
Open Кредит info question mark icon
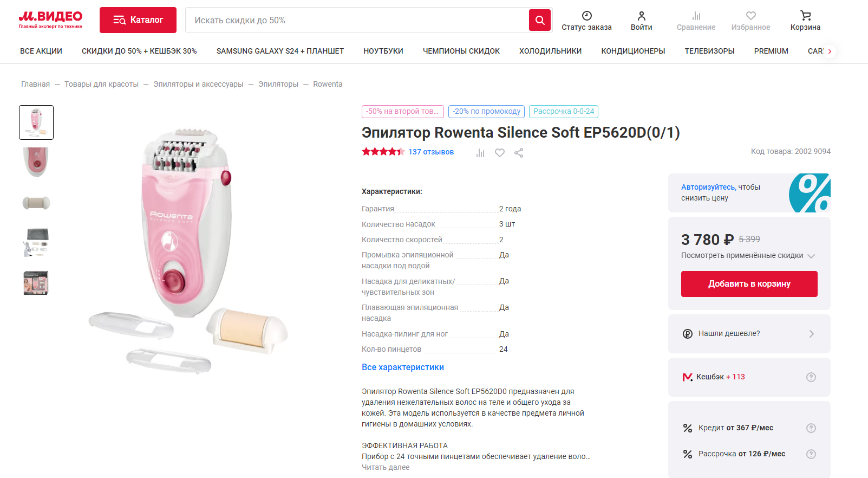(x=811, y=428)
